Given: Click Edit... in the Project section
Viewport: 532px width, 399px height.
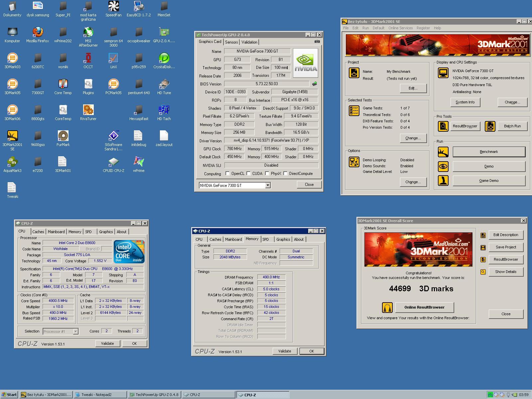Looking at the screenshot, I should click(x=413, y=88).
